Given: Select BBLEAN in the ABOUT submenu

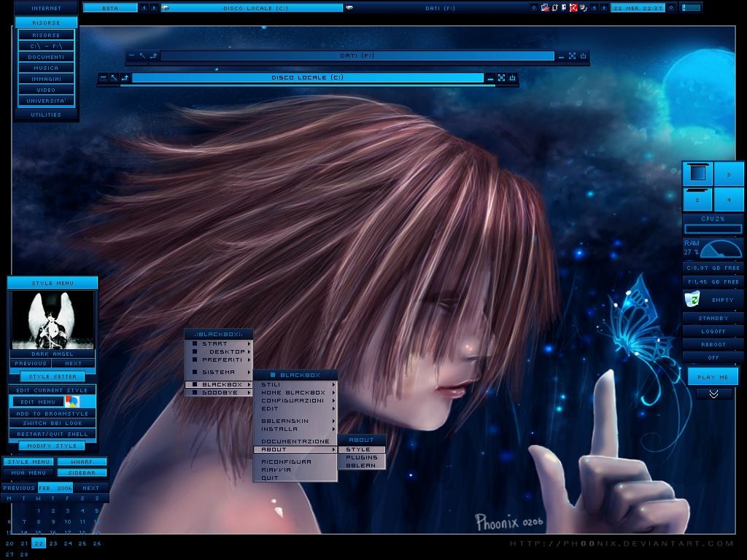Looking at the screenshot, I should point(361,465).
